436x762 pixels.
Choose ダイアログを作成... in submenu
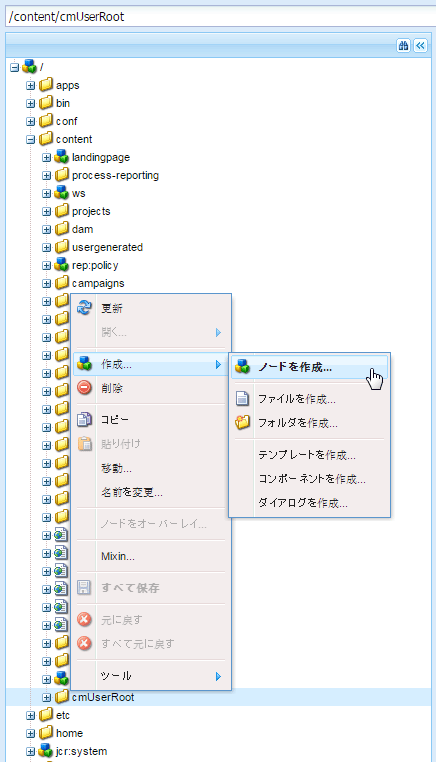click(310, 503)
